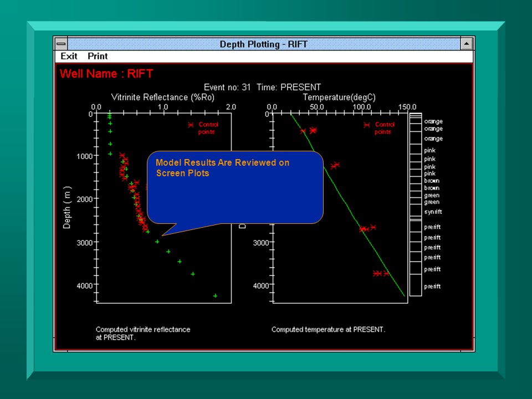Click the 'Well Name : RIFT' heading
The width and height of the screenshot is (532, 399).
tap(106, 74)
